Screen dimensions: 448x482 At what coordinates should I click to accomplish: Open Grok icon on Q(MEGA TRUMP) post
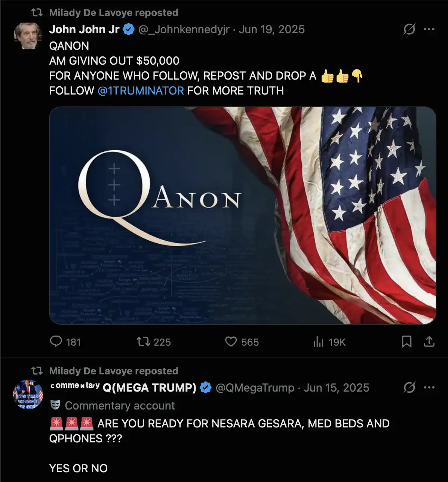click(409, 387)
